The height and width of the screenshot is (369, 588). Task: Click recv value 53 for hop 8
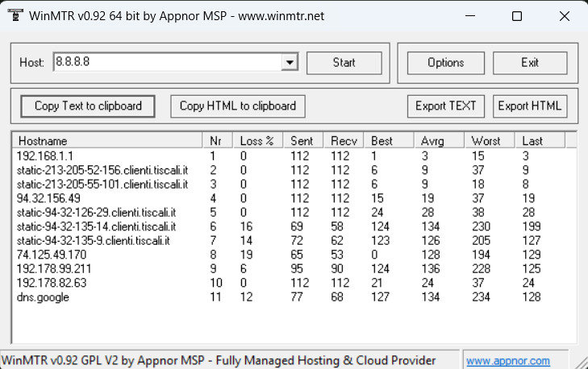point(337,255)
